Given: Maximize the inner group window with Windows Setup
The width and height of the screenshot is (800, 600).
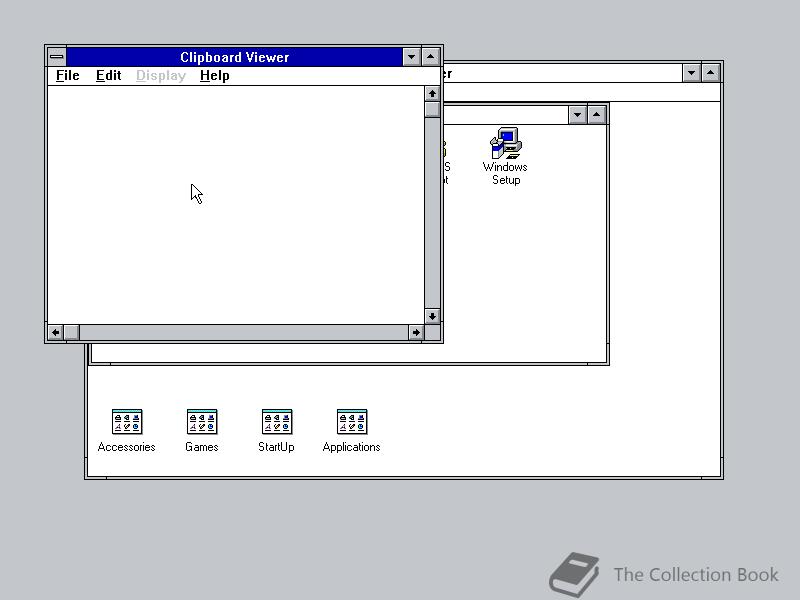Looking at the screenshot, I should click(x=596, y=115).
